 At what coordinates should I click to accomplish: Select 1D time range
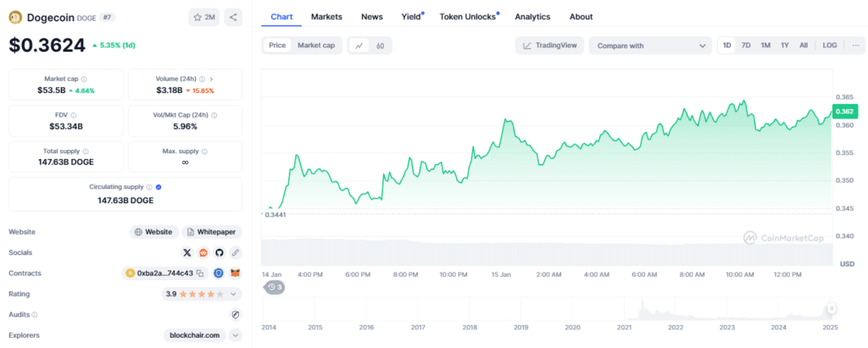[x=726, y=46]
